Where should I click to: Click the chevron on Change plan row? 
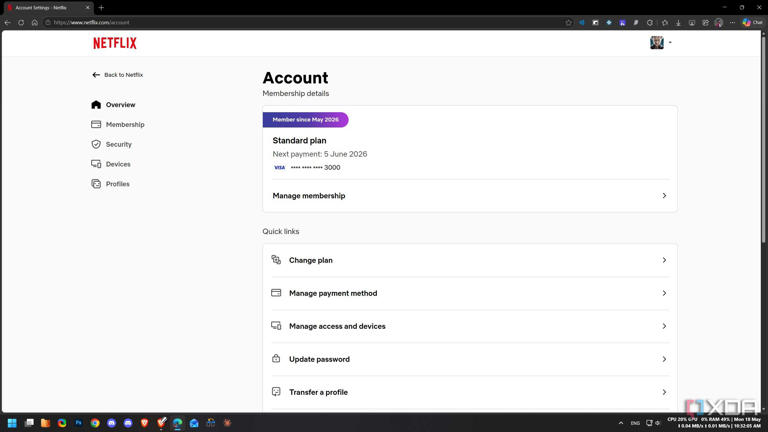[x=664, y=260]
